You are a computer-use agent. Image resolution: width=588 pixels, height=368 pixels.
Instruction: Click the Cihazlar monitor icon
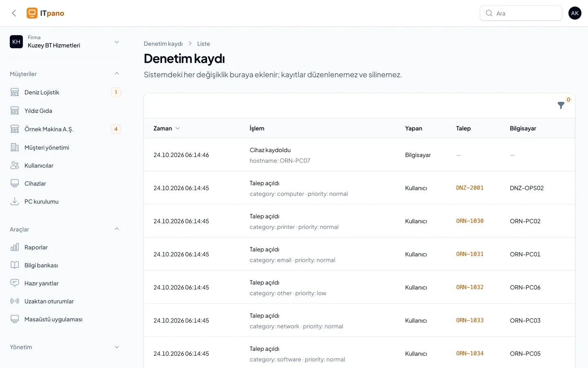[x=15, y=183]
